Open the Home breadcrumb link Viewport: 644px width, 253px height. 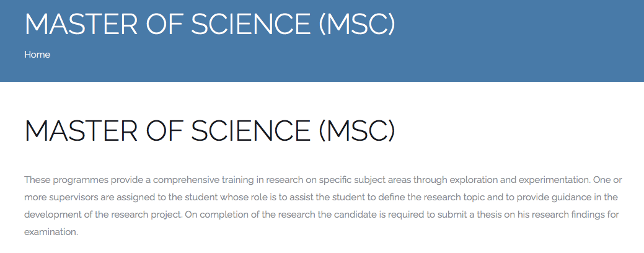[37, 55]
